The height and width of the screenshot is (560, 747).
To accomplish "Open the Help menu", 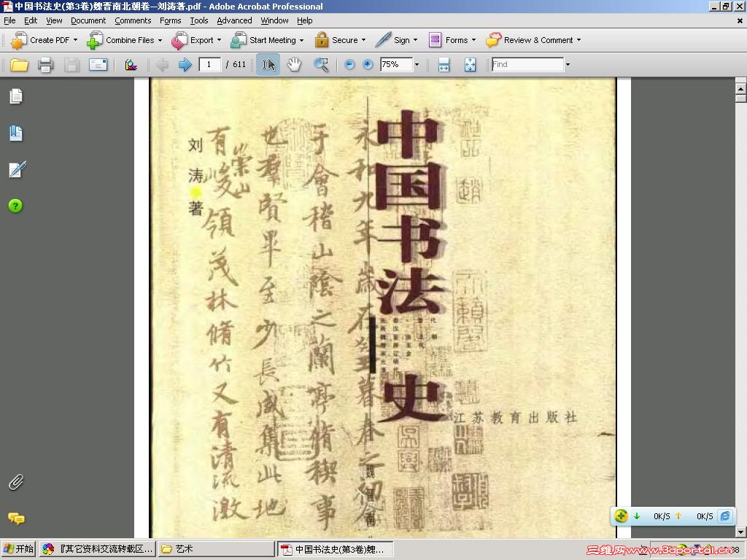I will (x=304, y=20).
